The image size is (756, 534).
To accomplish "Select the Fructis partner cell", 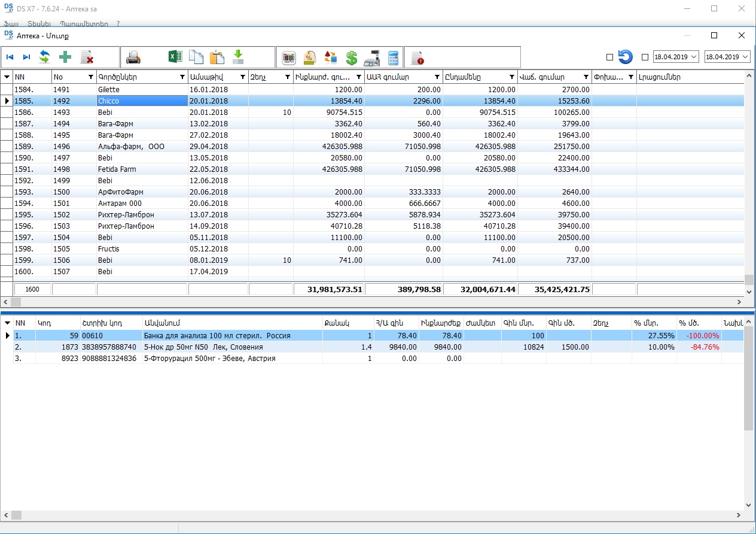I will click(x=142, y=249).
